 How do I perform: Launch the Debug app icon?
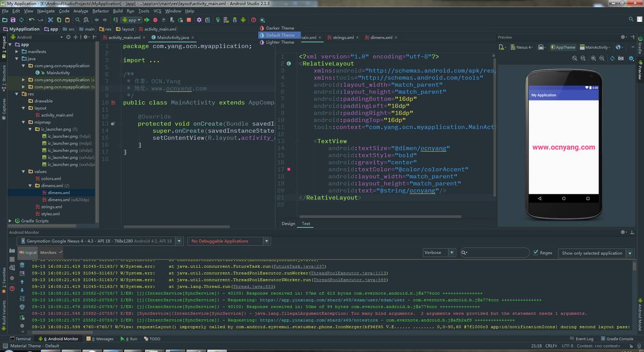point(155,20)
